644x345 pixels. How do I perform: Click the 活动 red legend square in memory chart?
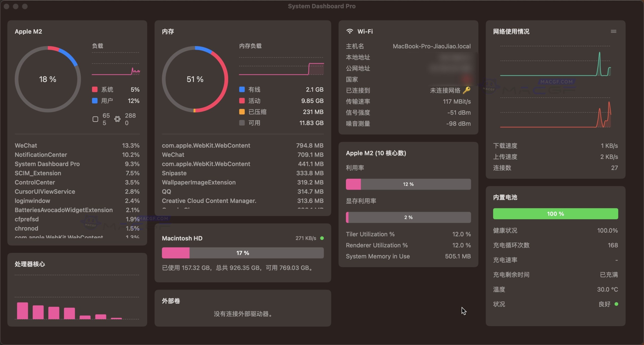(x=242, y=101)
